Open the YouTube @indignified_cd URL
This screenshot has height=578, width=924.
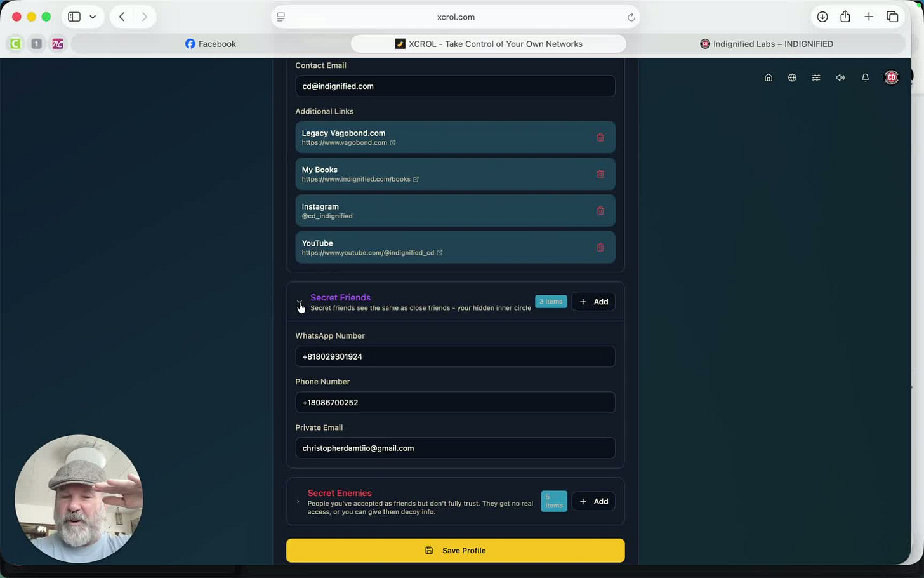point(368,253)
